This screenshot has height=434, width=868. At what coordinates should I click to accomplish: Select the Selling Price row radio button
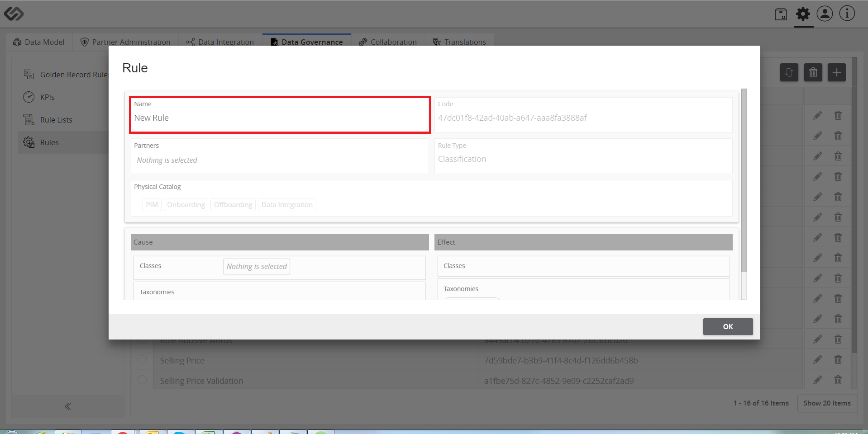(x=142, y=359)
